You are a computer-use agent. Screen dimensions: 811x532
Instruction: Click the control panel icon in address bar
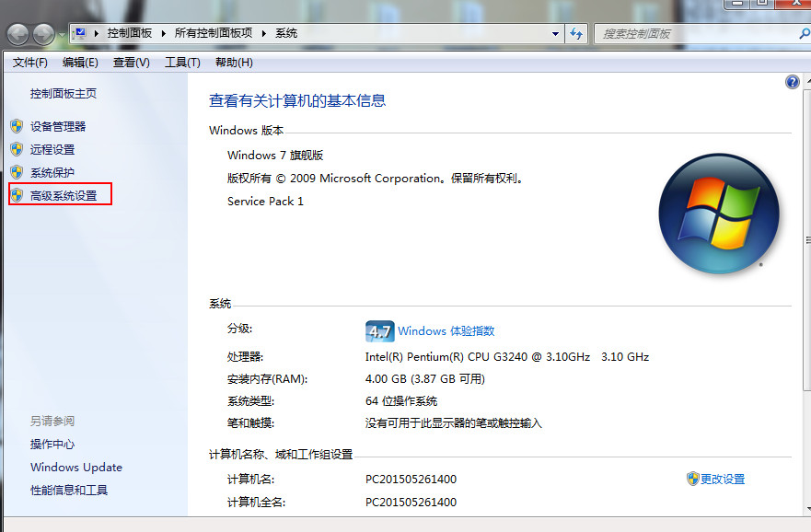coord(80,34)
